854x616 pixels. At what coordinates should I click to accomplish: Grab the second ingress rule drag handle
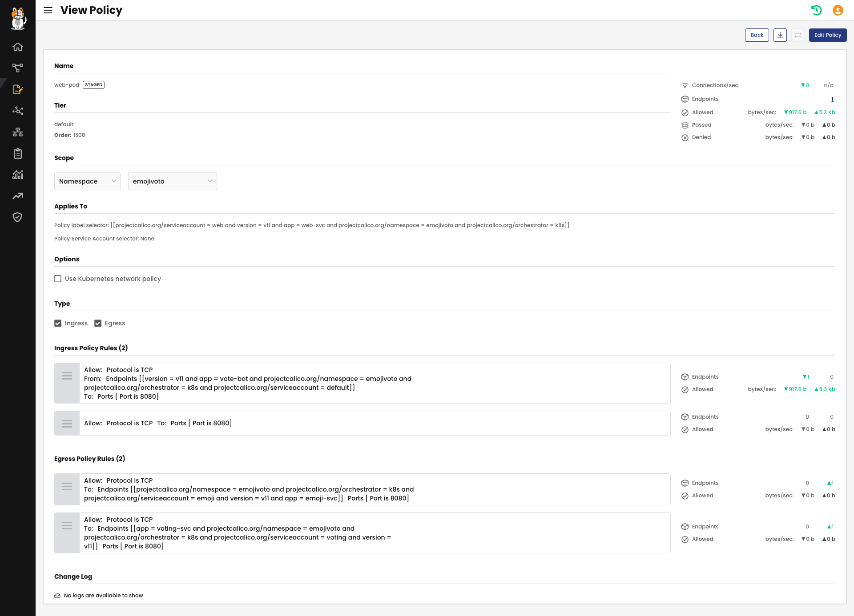67,424
